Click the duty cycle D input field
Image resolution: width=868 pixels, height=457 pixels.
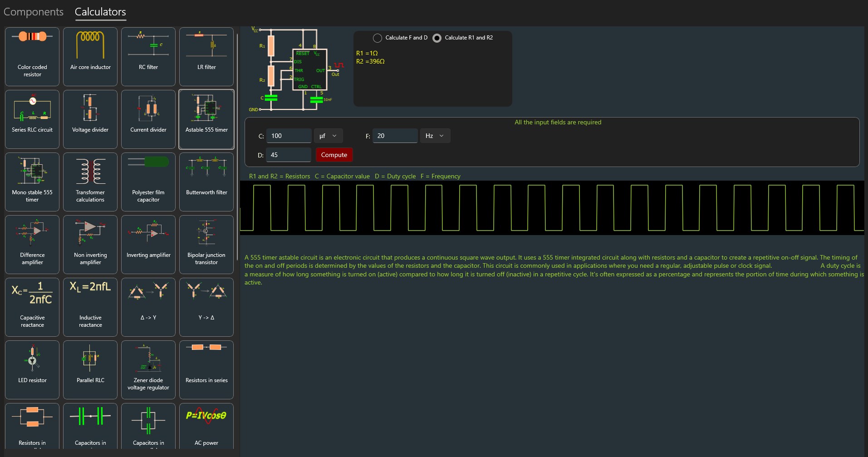pos(289,155)
